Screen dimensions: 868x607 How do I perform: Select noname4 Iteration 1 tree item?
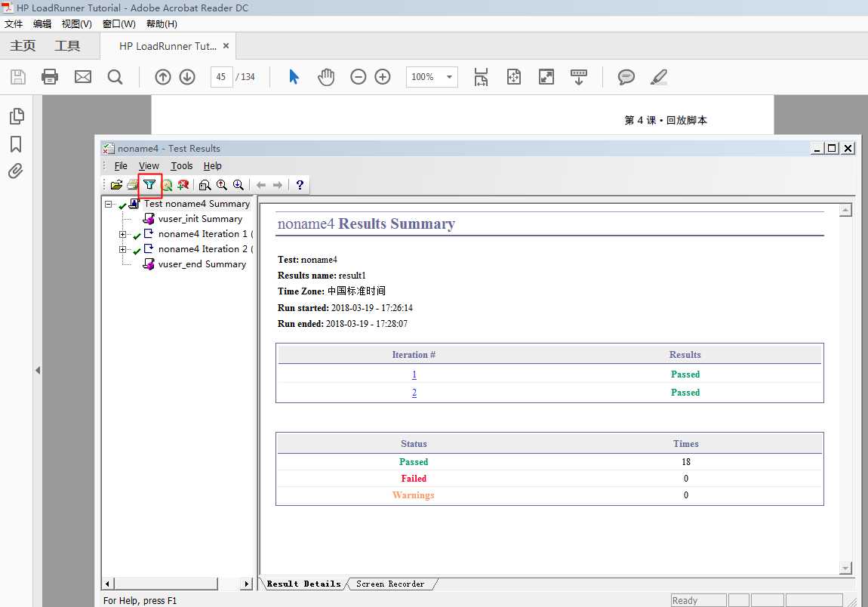(x=205, y=234)
